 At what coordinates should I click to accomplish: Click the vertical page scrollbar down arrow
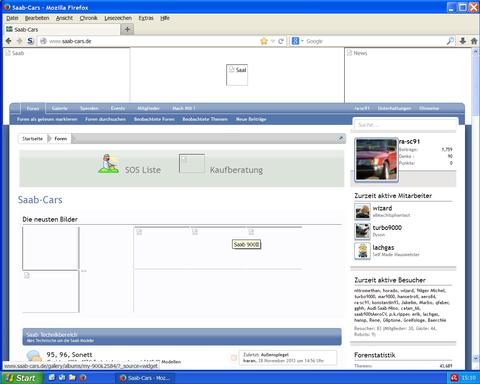click(476, 359)
